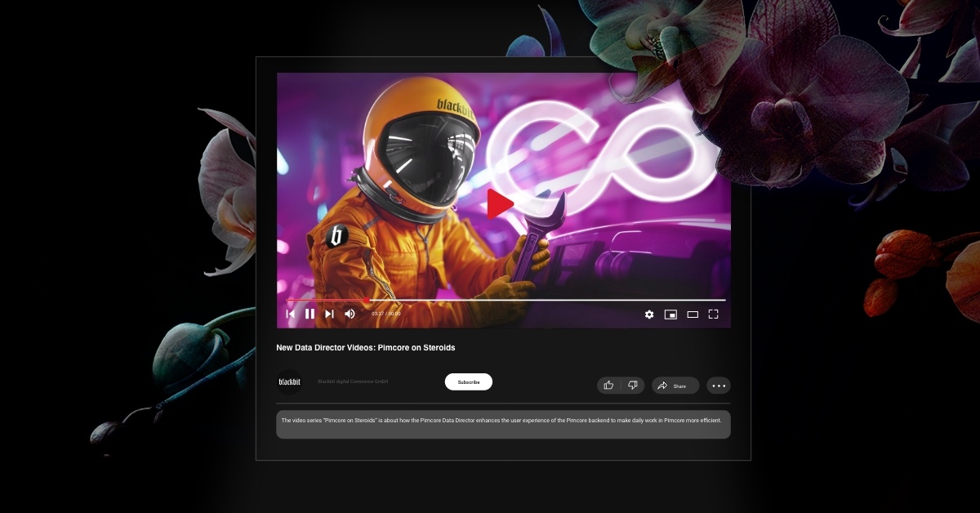This screenshot has height=513, width=980.
Task: Dislike the video with thumbs down
Action: [x=632, y=386]
